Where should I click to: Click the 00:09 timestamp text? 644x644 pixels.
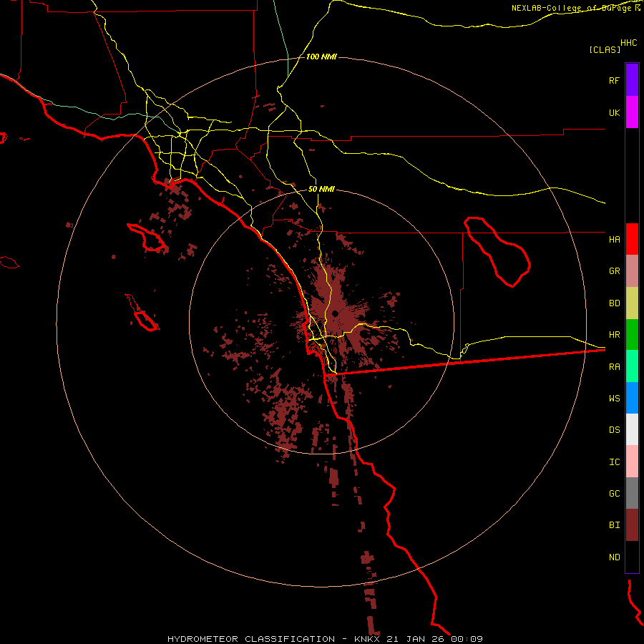click(x=467, y=639)
